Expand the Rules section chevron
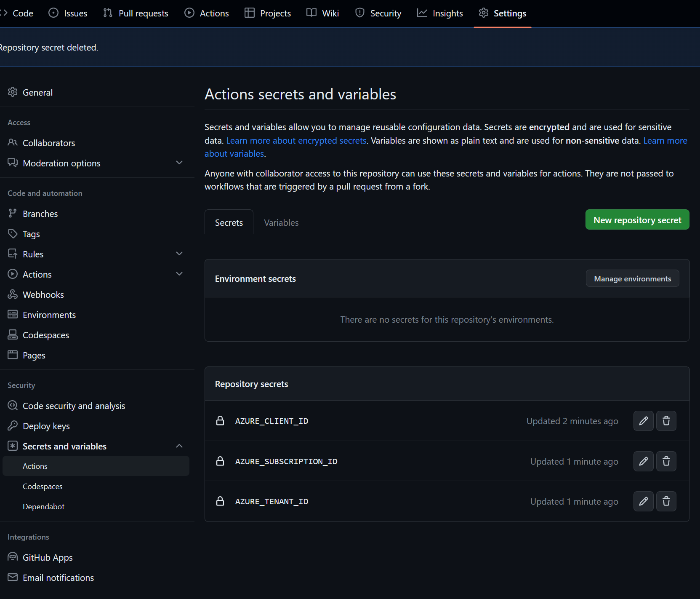The width and height of the screenshot is (700, 599). click(179, 254)
